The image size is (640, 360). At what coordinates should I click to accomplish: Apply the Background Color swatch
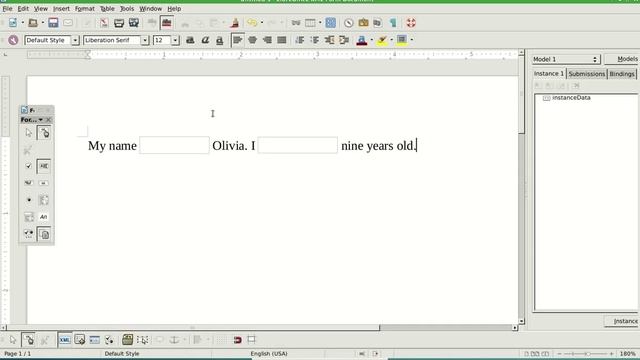[x=402, y=40]
